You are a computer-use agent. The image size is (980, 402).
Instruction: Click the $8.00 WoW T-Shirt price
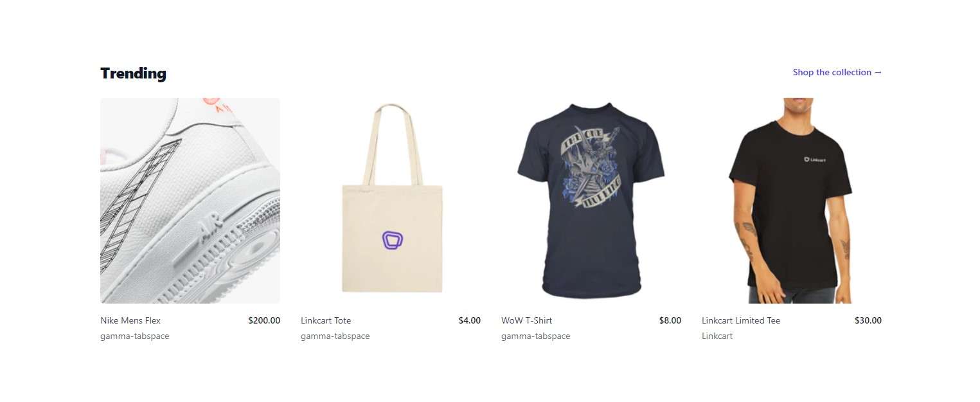[670, 320]
